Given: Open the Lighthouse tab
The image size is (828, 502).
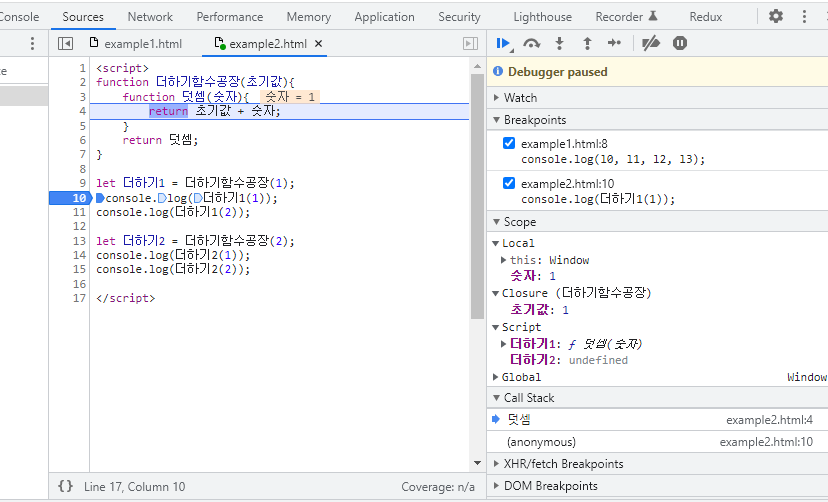Looking at the screenshot, I should pyautogui.click(x=542, y=17).
